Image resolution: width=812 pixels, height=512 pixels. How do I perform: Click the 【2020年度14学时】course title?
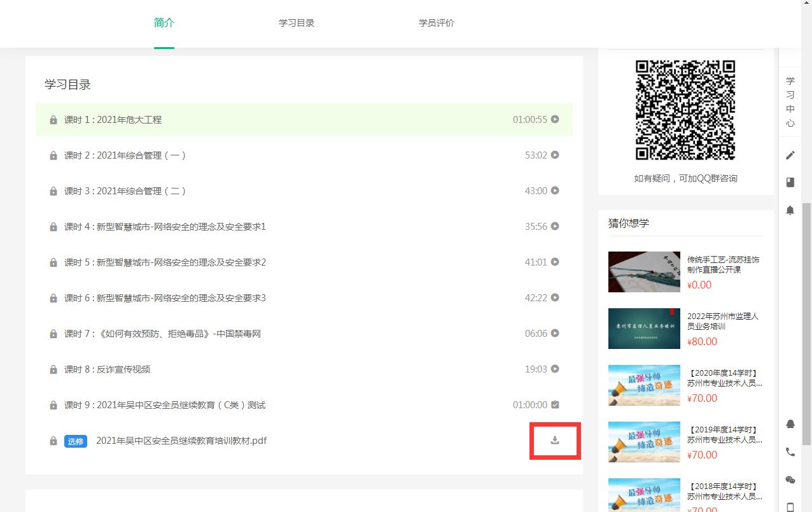725,378
